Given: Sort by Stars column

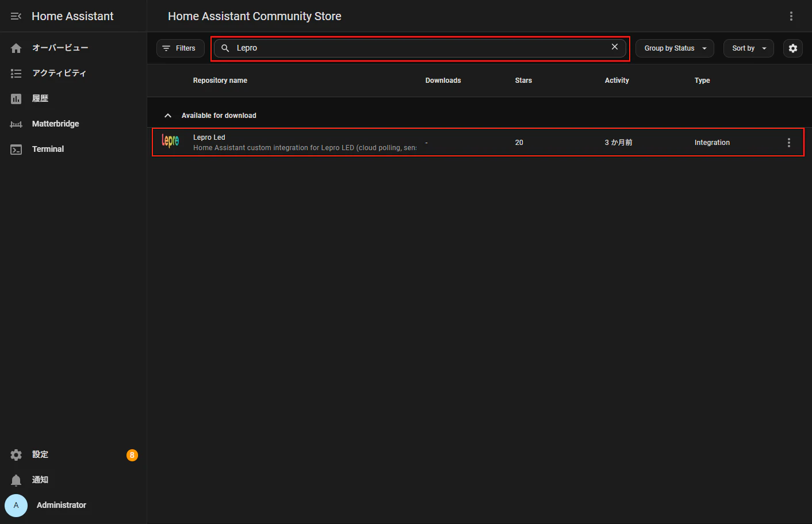Looking at the screenshot, I should (523, 81).
